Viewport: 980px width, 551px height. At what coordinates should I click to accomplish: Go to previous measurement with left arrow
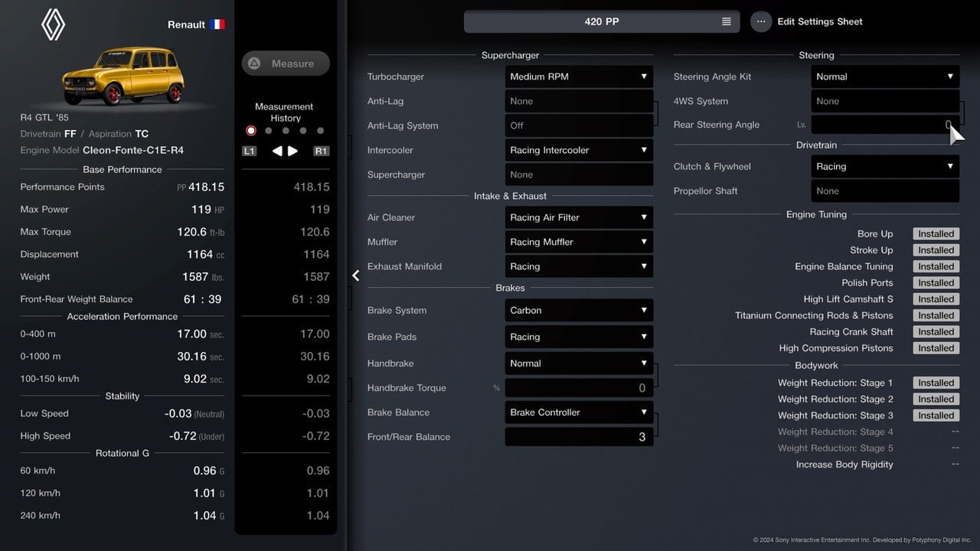click(x=277, y=151)
